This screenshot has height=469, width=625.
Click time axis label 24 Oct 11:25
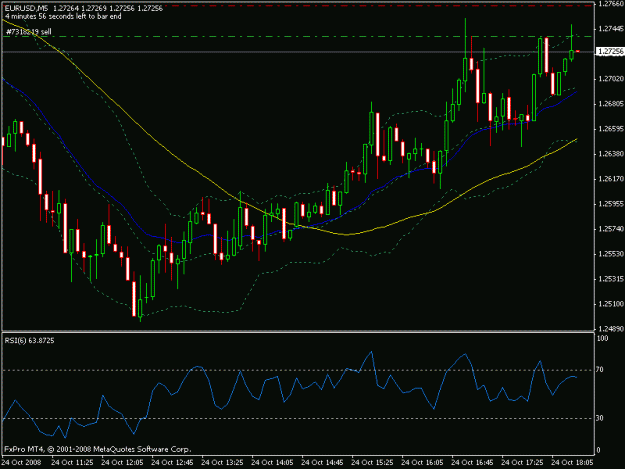(72, 463)
